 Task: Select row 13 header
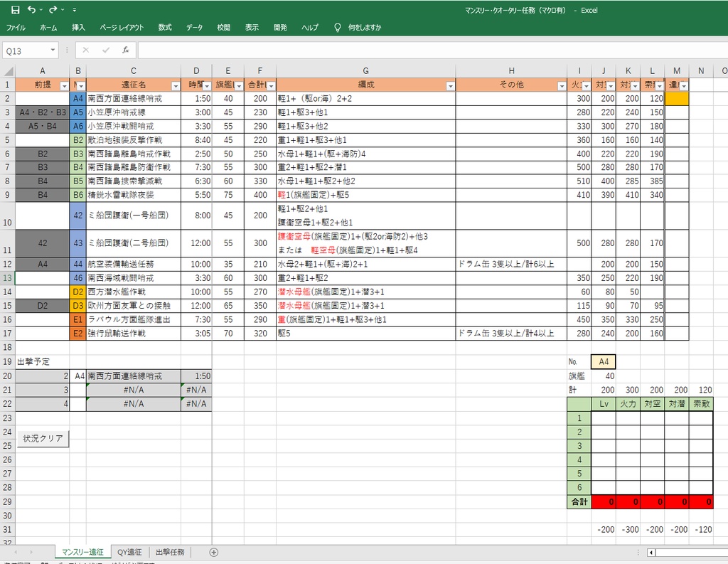click(7, 278)
